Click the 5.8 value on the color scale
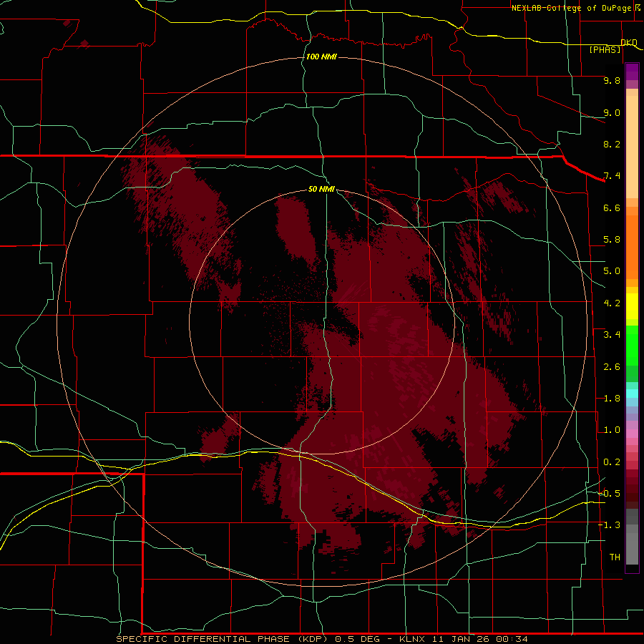Image resolution: width=644 pixels, height=644 pixels. coord(612,240)
